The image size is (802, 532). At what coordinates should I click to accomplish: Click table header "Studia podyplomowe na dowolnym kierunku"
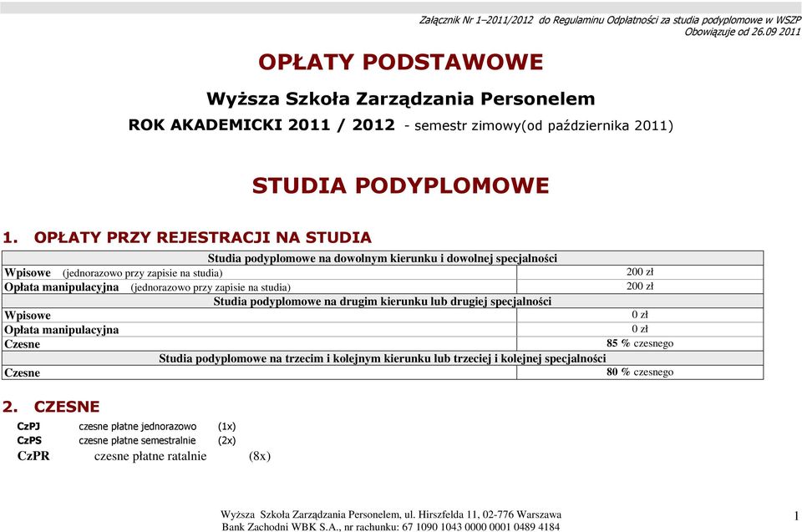(383, 258)
